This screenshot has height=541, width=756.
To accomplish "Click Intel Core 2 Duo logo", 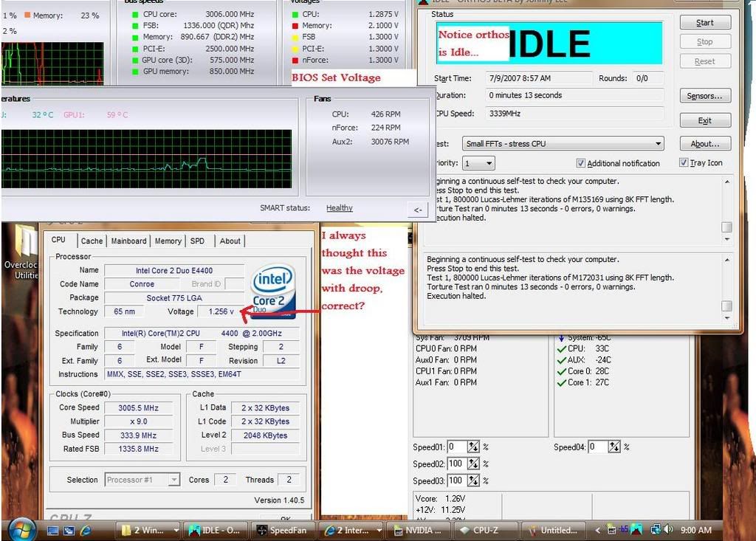I will 273,292.
